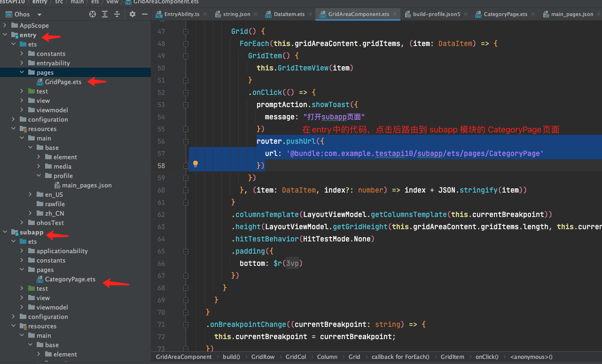Expand the applicationability folder chevron

point(22,251)
